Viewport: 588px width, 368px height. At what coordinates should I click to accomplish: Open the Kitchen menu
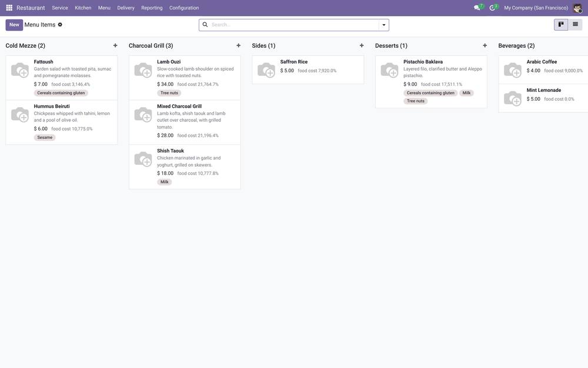pos(83,8)
